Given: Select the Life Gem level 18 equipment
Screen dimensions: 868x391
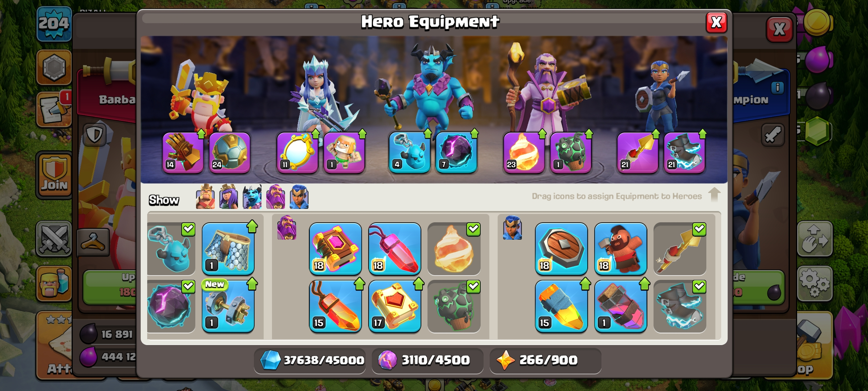Looking at the screenshot, I should [395, 249].
